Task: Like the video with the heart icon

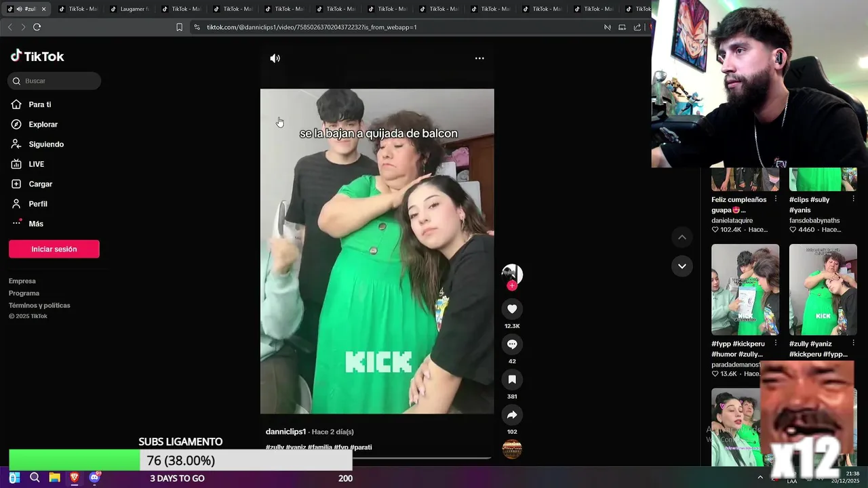Action: 512,309
